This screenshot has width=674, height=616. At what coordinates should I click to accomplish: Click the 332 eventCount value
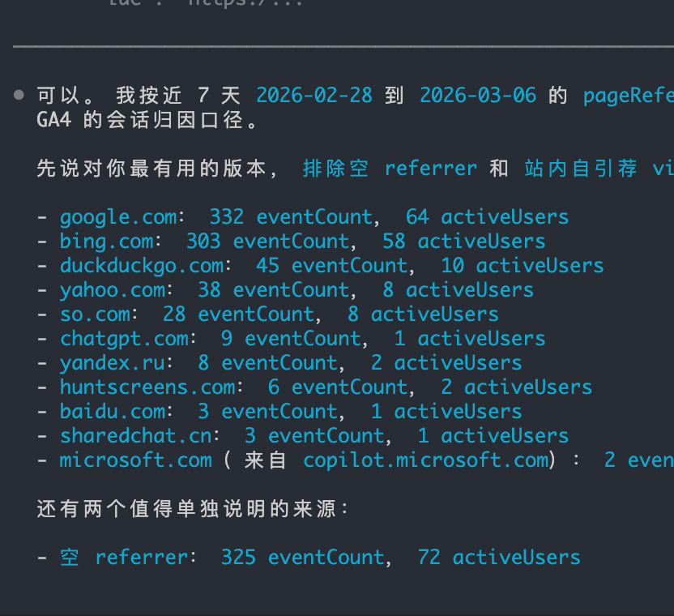tap(291, 217)
